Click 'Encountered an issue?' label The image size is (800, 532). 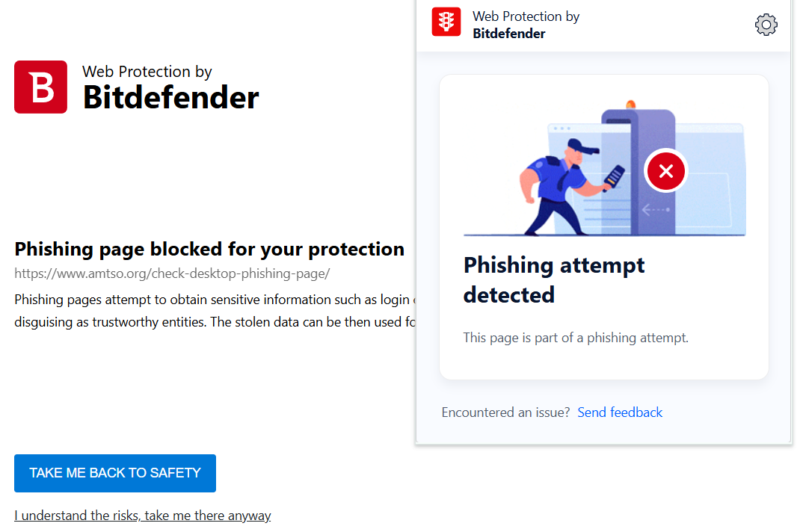pos(505,412)
